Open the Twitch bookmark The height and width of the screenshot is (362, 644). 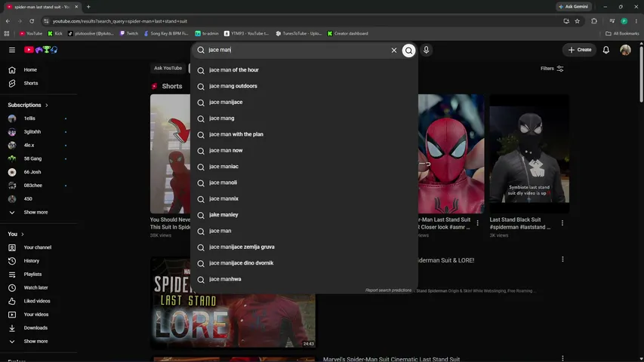point(129,34)
